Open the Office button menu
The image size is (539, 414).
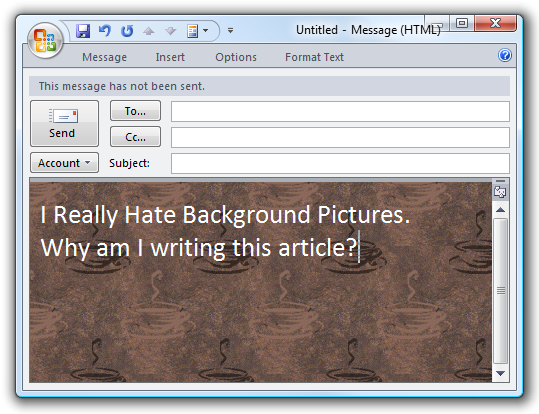(x=45, y=41)
